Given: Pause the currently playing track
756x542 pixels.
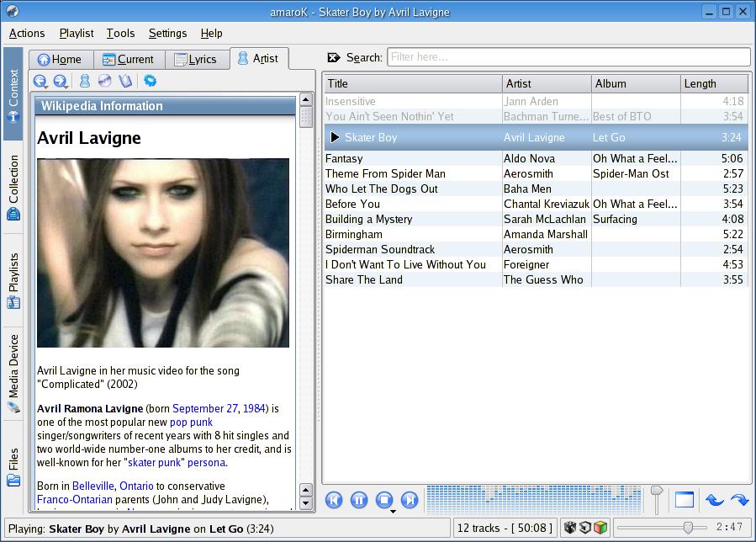Looking at the screenshot, I should point(359,500).
